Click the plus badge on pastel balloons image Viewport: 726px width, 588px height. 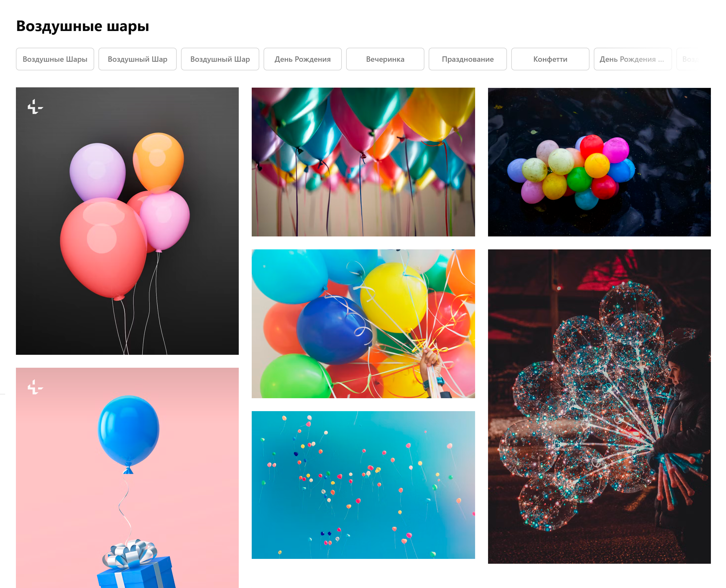coord(35,107)
